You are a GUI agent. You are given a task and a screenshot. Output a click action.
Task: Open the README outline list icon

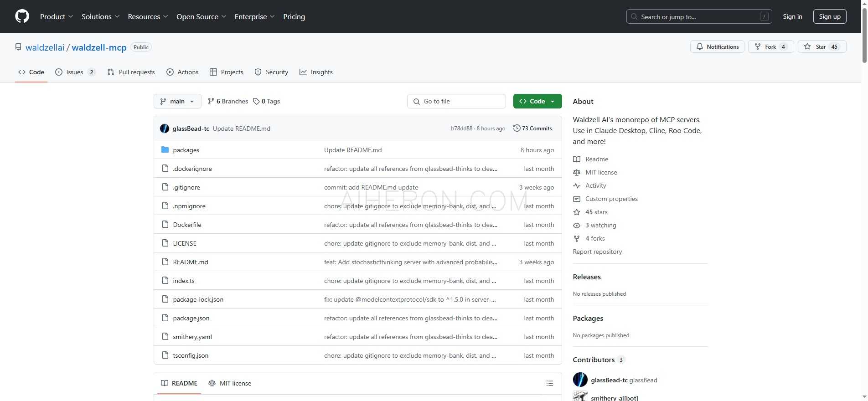click(x=550, y=383)
